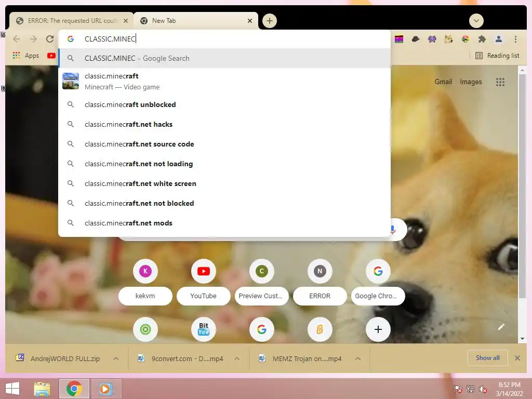The image size is (532, 399).
Task: Open the green target-circle shortcut tile
Action: pos(145,329)
